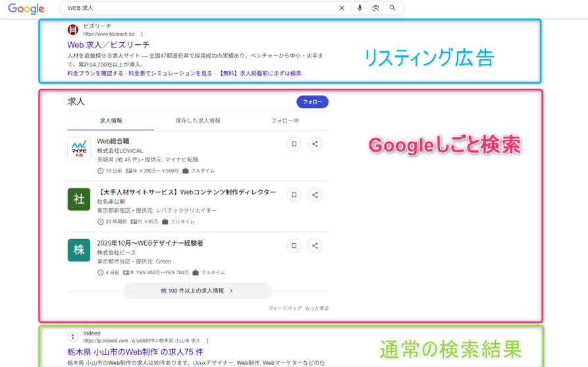Open the Web総合職 job listing

(113, 142)
